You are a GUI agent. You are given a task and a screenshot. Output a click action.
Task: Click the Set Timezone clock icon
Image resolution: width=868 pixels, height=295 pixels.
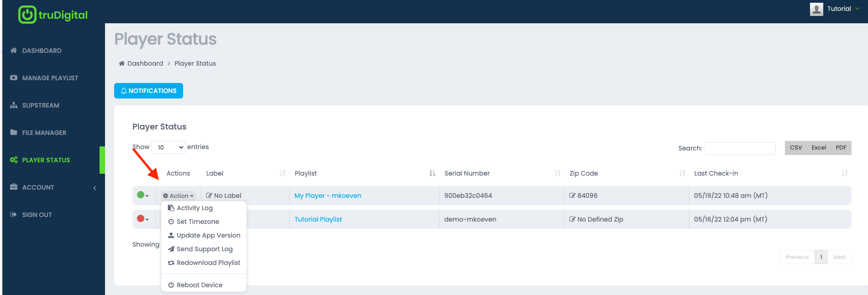[171, 222]
